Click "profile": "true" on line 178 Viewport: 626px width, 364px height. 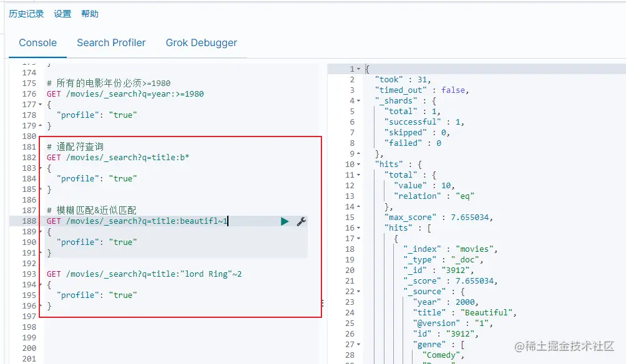click(x=97, y=115)
